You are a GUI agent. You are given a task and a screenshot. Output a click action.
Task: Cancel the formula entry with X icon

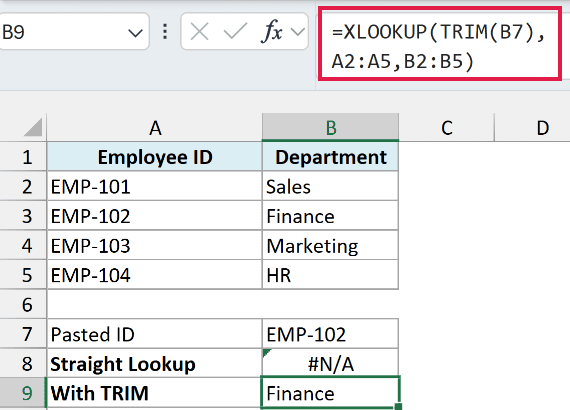tap(200, 32)
